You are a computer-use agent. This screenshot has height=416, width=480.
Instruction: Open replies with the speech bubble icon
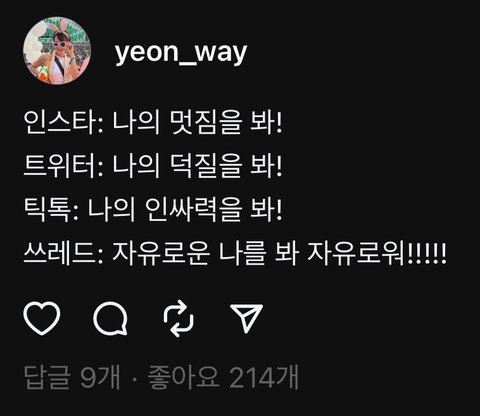pyautogui.click(x=110, y=318)
